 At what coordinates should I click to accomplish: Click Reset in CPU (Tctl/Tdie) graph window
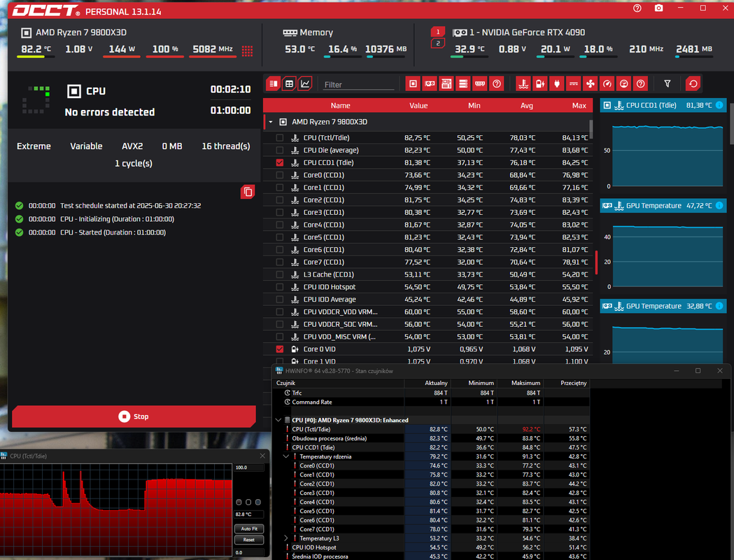click(x=249, y=540)
